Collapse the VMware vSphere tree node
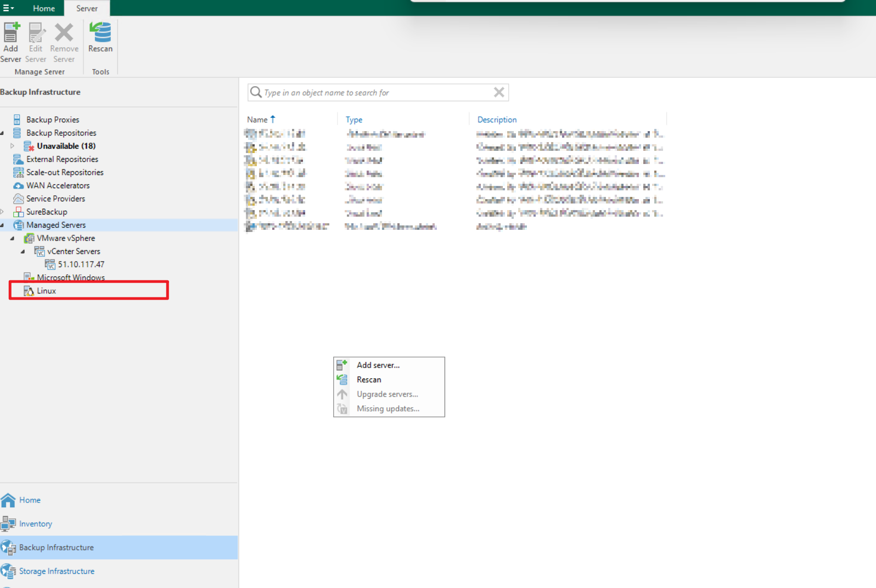The image size is (876, 588). [12, 238]
